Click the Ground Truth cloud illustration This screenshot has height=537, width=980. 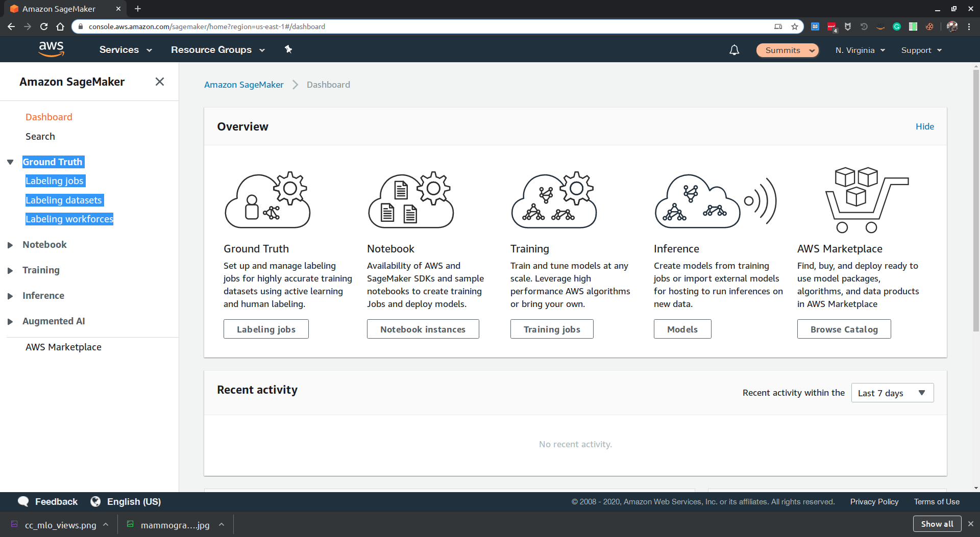point(267,200)
